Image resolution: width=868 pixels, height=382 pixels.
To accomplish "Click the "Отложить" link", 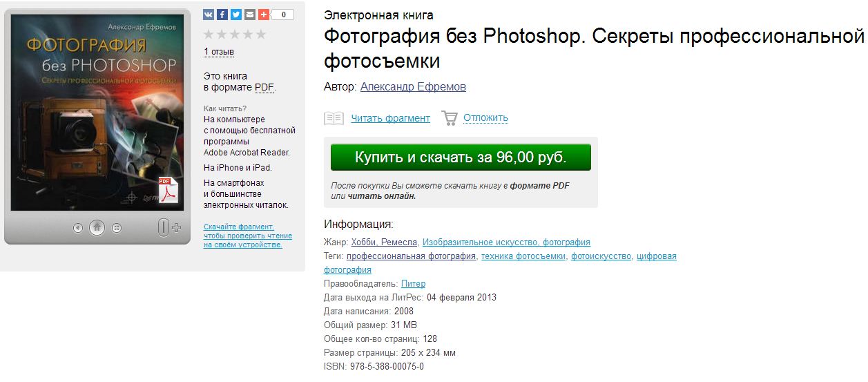I will (x=485, y=118).
